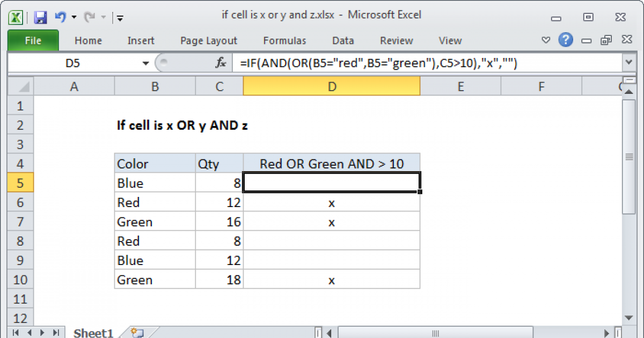The image size is (644, 338).
Task: Click the vertical scrollbar down arrow
Action: pos(628,318)
